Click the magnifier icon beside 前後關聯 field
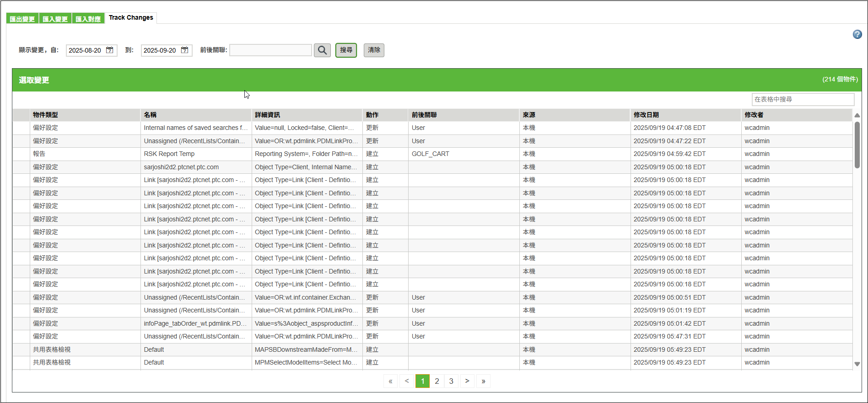Screen dimensions: 868x403 pos(322,50)
